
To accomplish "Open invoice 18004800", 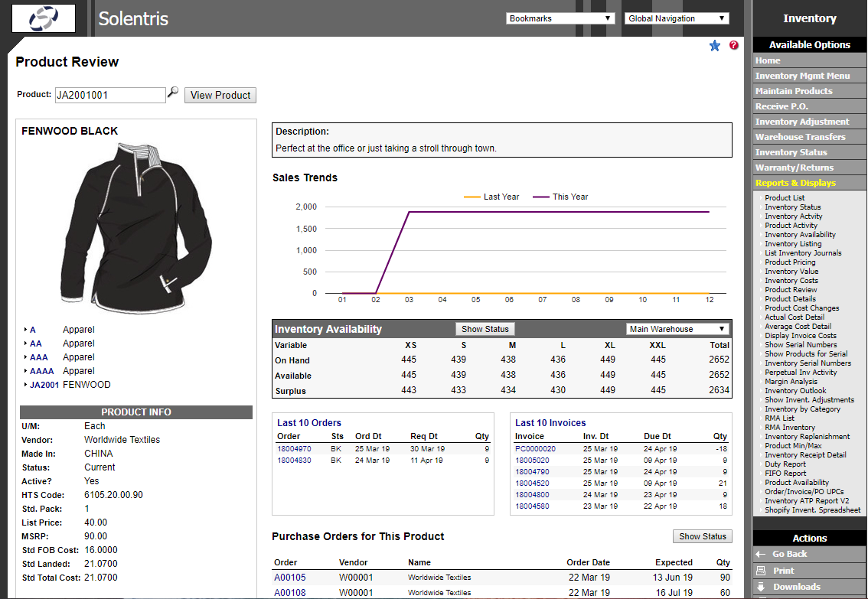I will click(x=532, y=495).
